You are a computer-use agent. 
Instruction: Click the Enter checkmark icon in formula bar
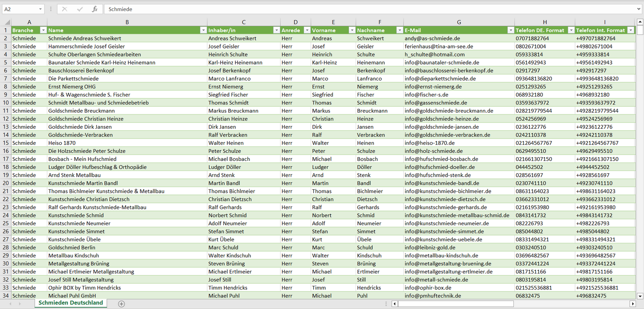click(80, 9)
